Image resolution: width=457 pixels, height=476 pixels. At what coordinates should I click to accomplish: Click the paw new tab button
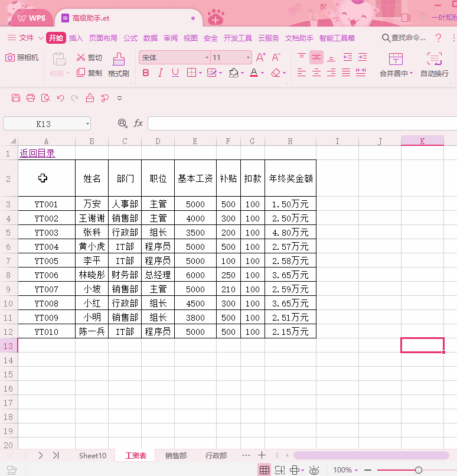click(216, 17)
